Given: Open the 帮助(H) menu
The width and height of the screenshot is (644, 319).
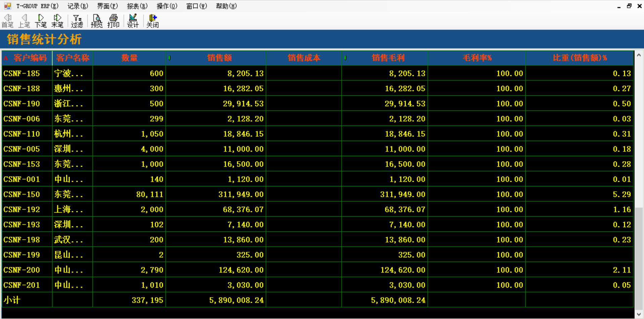Looking at the screenshot, I should (226, 6).
